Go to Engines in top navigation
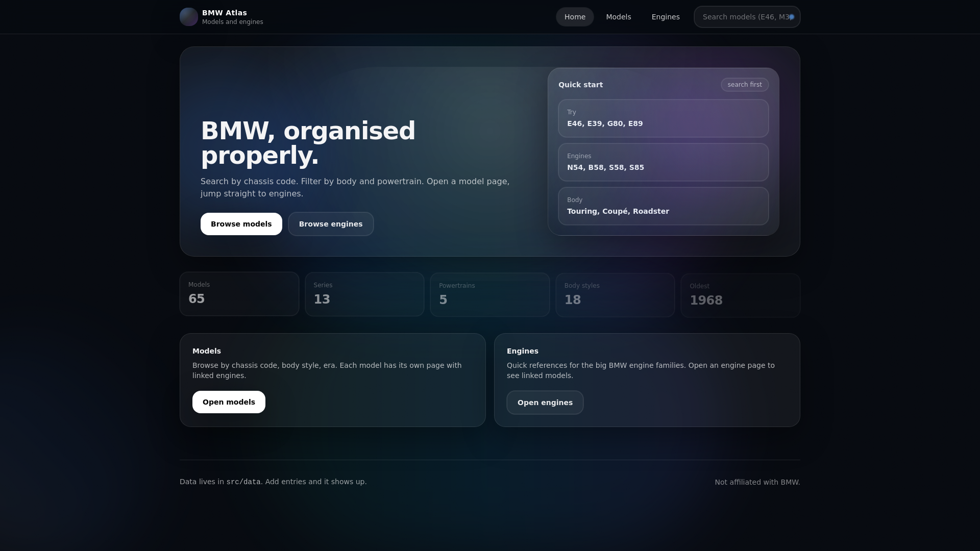 666,17
